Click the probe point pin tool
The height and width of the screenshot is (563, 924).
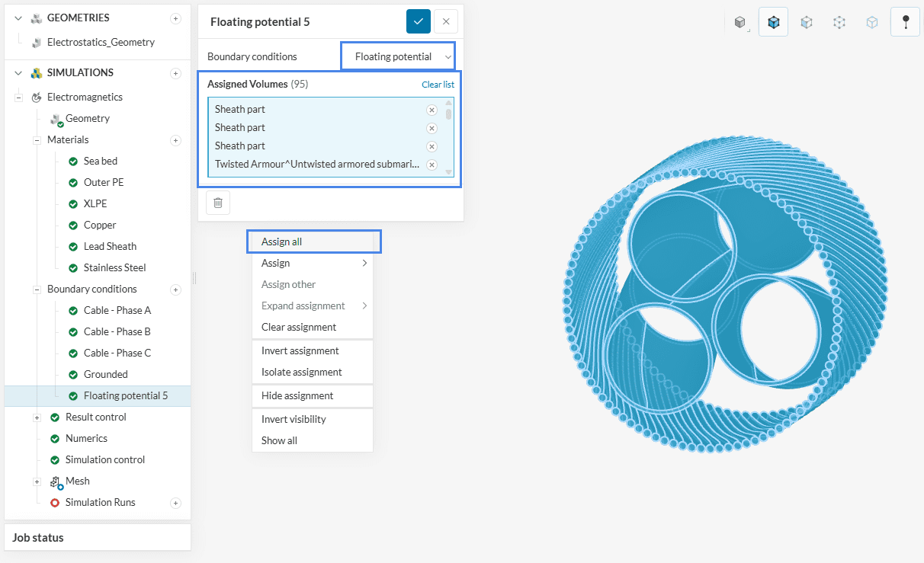tap(905, 23)
